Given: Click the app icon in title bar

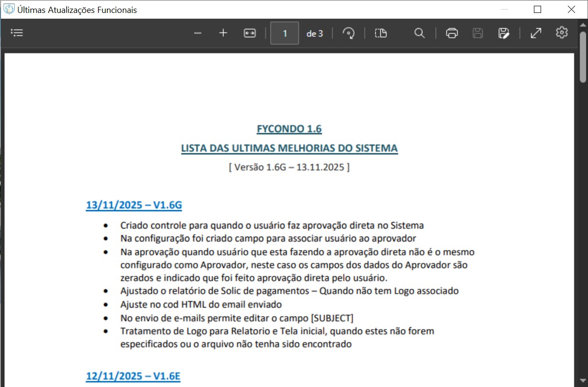Looking at the screenshot, I should (x=9, y=10).
